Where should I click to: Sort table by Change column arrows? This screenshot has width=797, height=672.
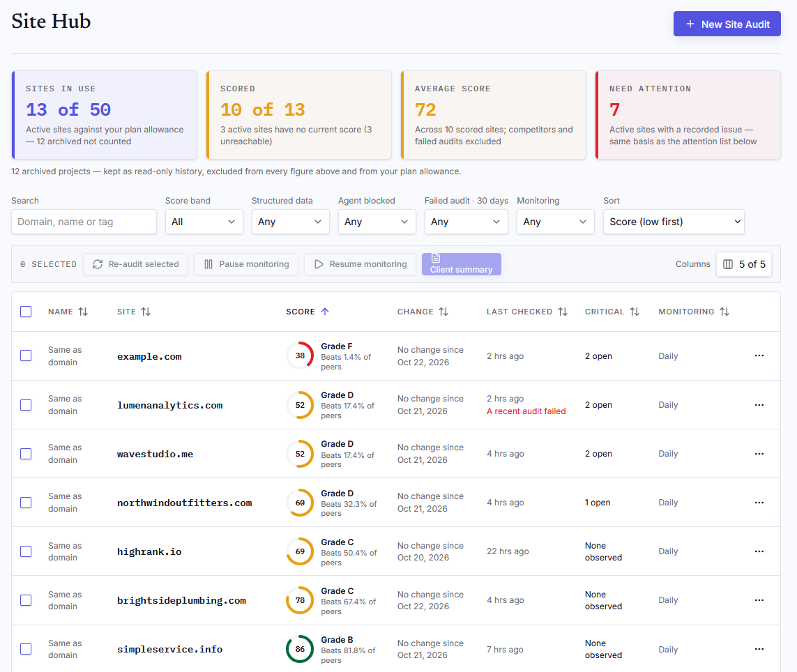443,312
